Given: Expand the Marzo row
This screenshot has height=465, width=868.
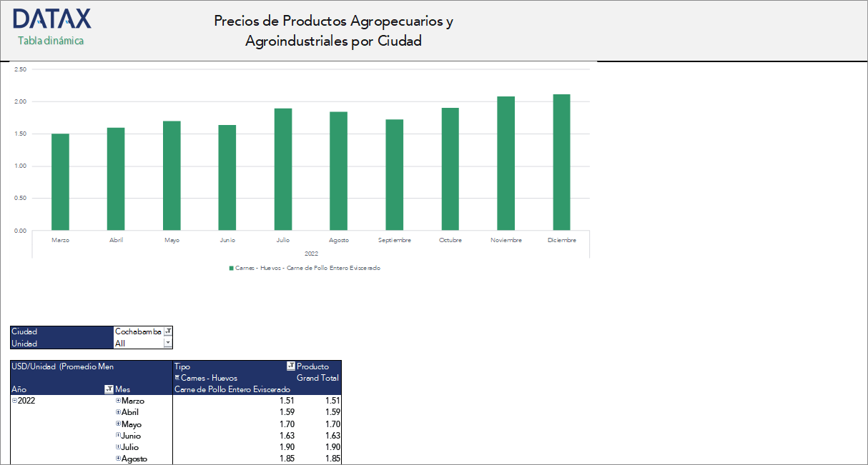Looking at the screenshot, I should 119,401.
